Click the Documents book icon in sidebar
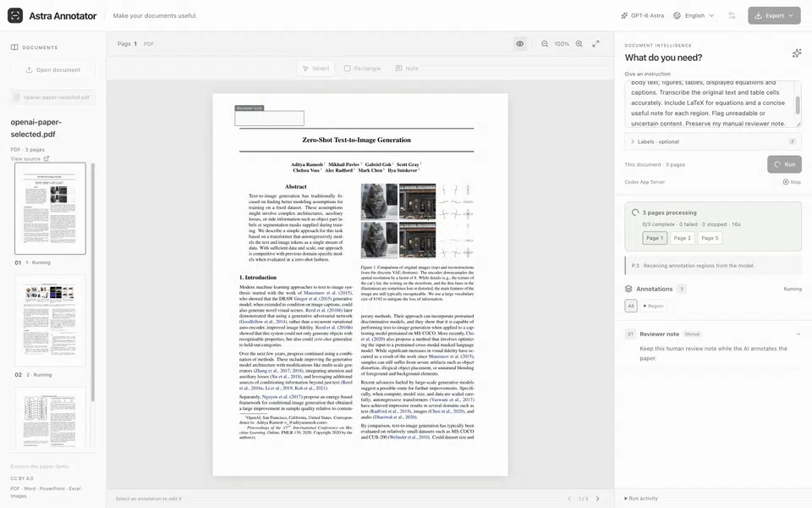812x508 pixels. (14, 47)
